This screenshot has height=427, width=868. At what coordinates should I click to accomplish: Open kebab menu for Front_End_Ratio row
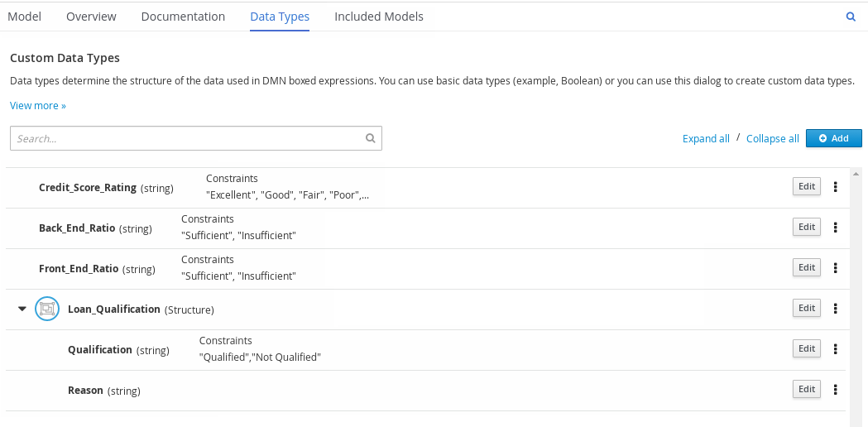click(835, 268)
